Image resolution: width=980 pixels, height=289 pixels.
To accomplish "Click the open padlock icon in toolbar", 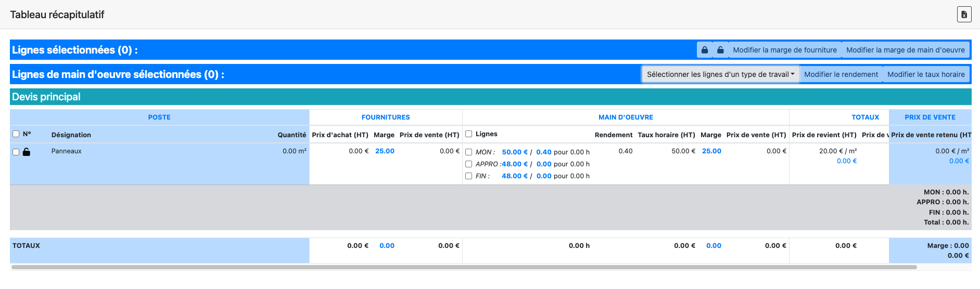I will pyautogui.click(x=720, y=50).
